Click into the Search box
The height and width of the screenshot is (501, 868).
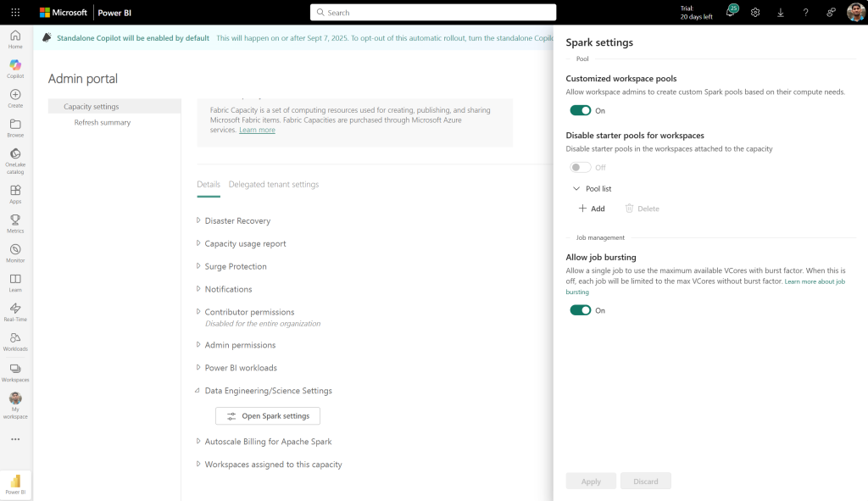click(x=433, y=13)
